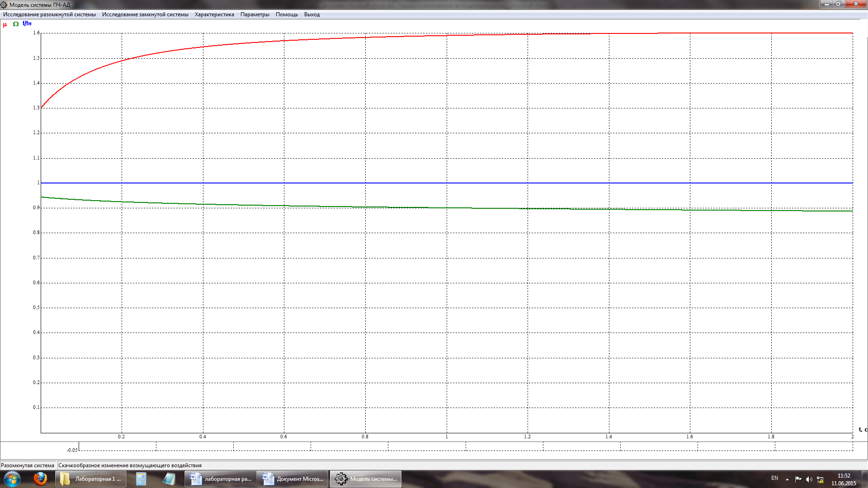The width and height of the screenshot is (868, 488).
Task: Open the 'Исследование разомкнутой системы' menu
Action: [x=49, y=14]
